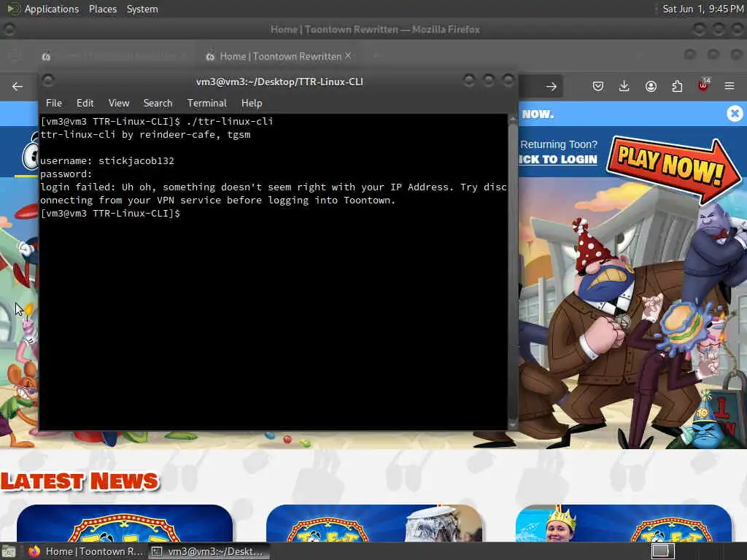Open the System menu in top panel
This screenshot has height=560, width=747.
click(x=142, y=9)
